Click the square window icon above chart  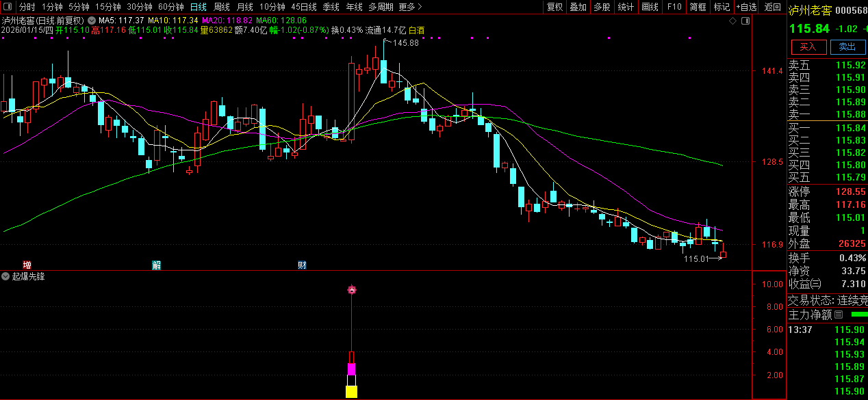click(x=745, y=21)
